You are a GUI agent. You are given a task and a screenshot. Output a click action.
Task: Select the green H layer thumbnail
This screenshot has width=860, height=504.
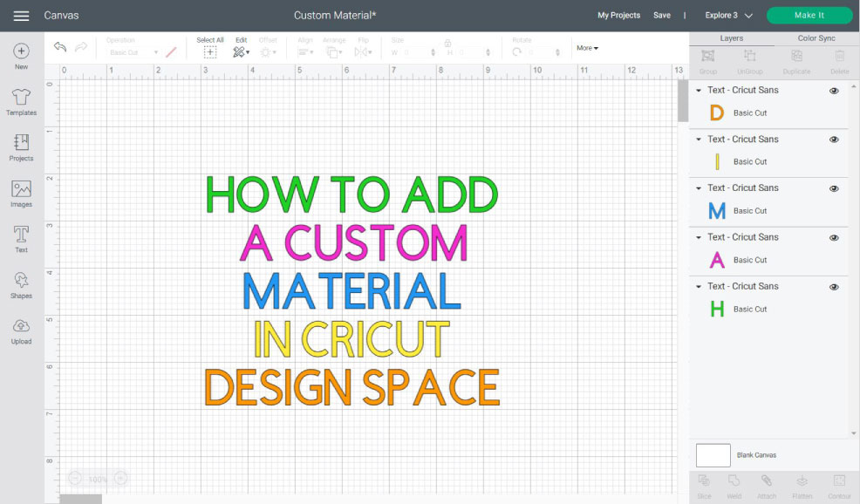(x=717, y=310)
